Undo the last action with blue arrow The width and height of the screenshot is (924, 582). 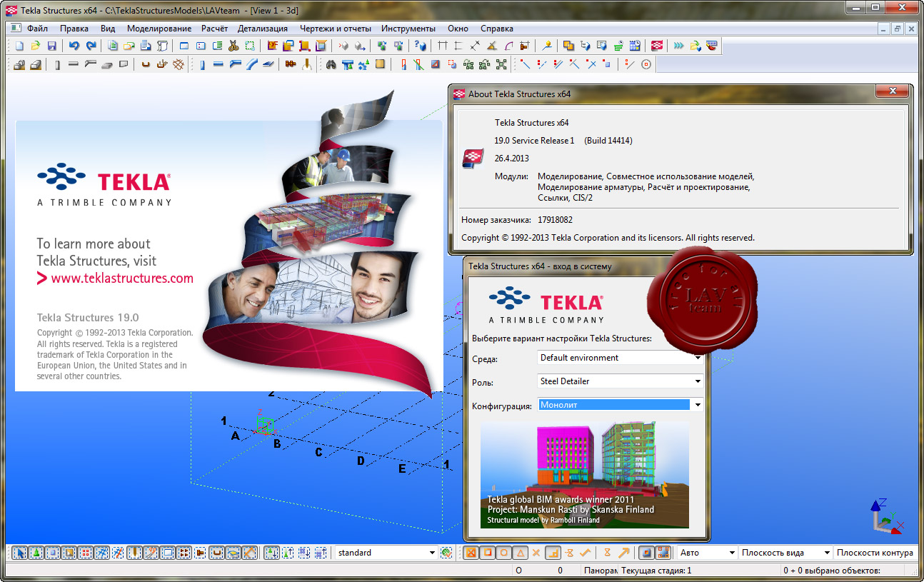click(74, 46)
